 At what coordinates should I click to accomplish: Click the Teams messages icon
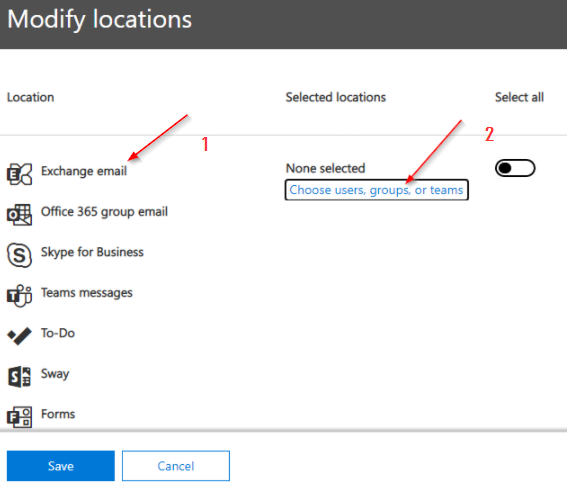(x=20, y=296)
